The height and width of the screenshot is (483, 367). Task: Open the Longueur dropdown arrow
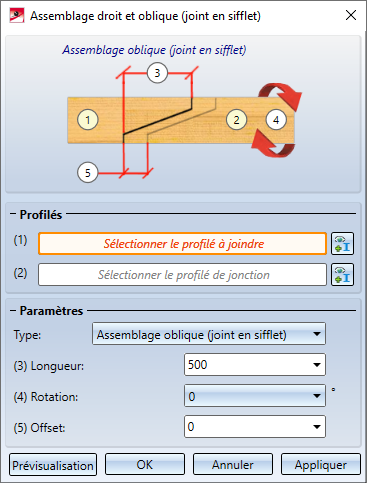coord(317,365)
